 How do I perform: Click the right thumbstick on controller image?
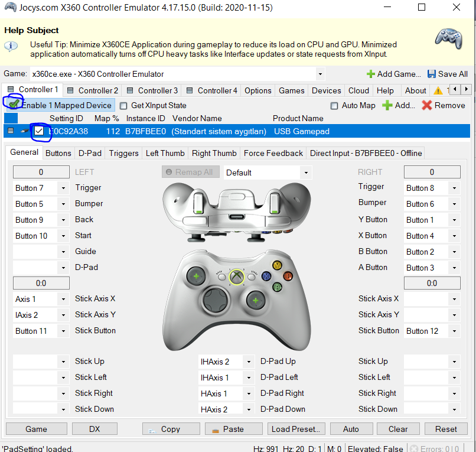pyautogui.click(x=256, y=300)
